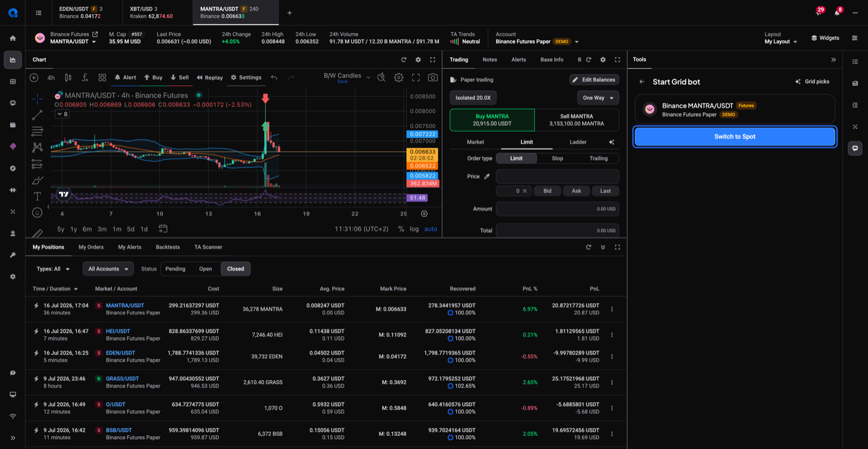Click the Price input field

click(x=557, y=176)
